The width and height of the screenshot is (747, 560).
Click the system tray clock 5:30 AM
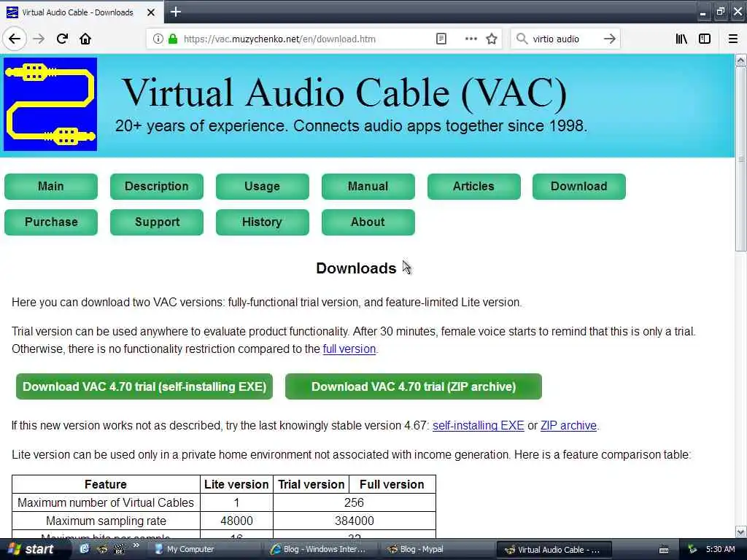click(720, 549)
